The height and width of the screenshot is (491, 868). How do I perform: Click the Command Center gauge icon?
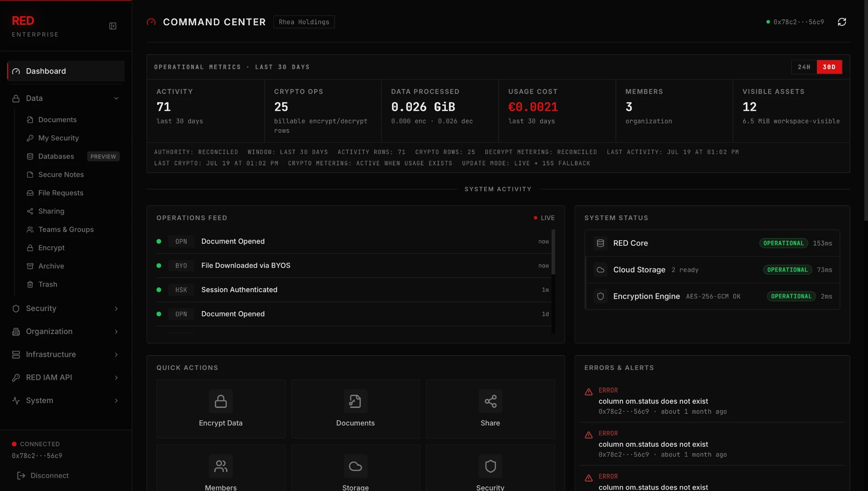click(x=151, y=22)
